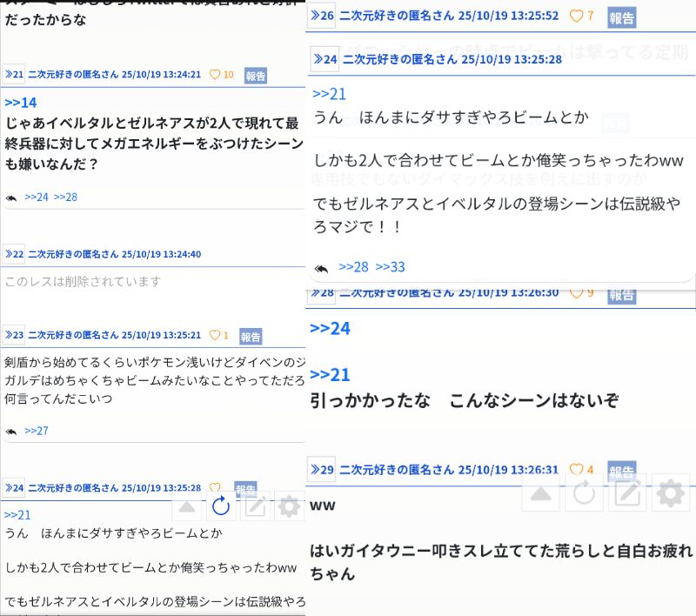Click reply arrow beside >>28 >>33 links
The height and width of the screenshot is (616, 696).
point(321,269)
